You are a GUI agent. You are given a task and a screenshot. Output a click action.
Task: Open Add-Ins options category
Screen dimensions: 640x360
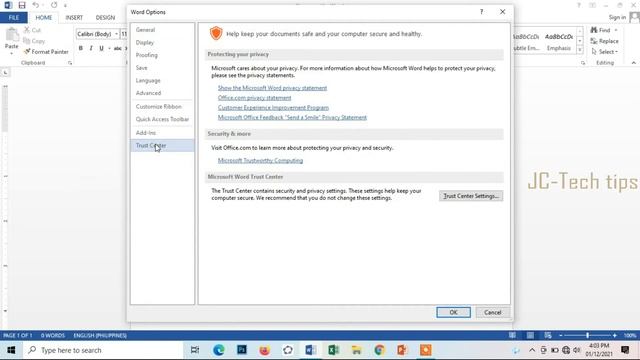point(162,133)
